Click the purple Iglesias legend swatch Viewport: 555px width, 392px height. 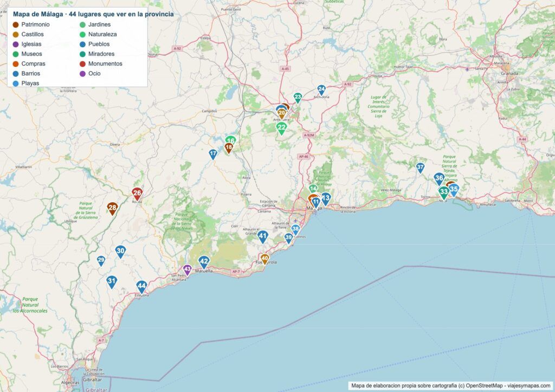pyautogui.click(x=16, y=44)
